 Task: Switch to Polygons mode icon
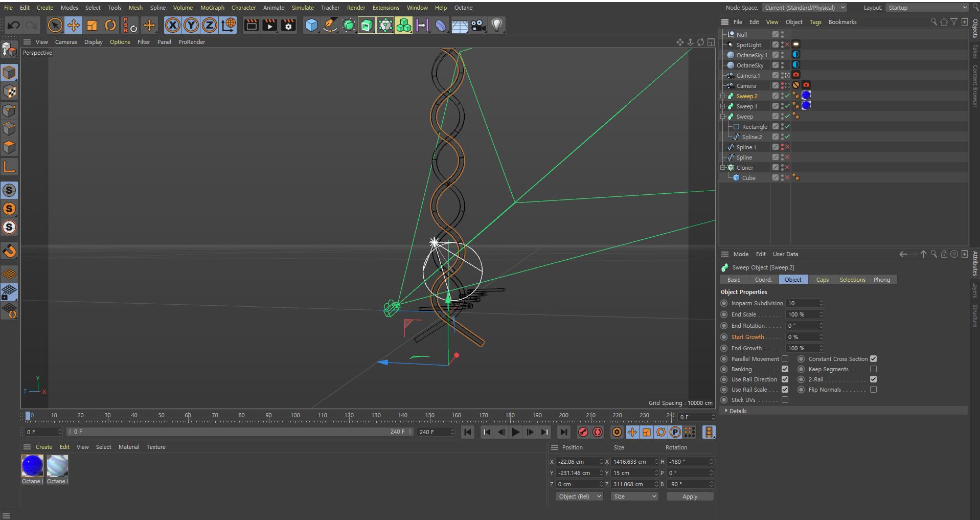[x=9, y=147]
